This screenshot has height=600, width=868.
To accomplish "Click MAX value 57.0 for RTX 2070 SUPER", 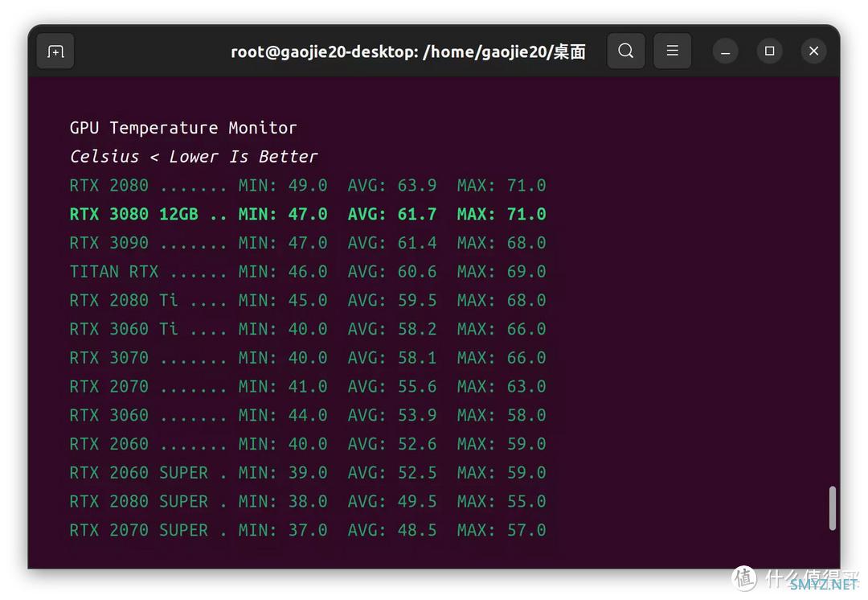I will (526, 531).
